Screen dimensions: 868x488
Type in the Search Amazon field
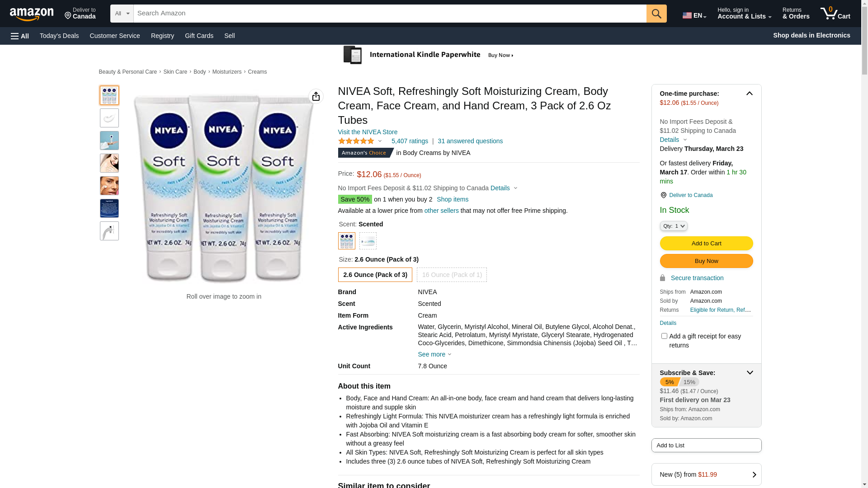pos(390,14)
